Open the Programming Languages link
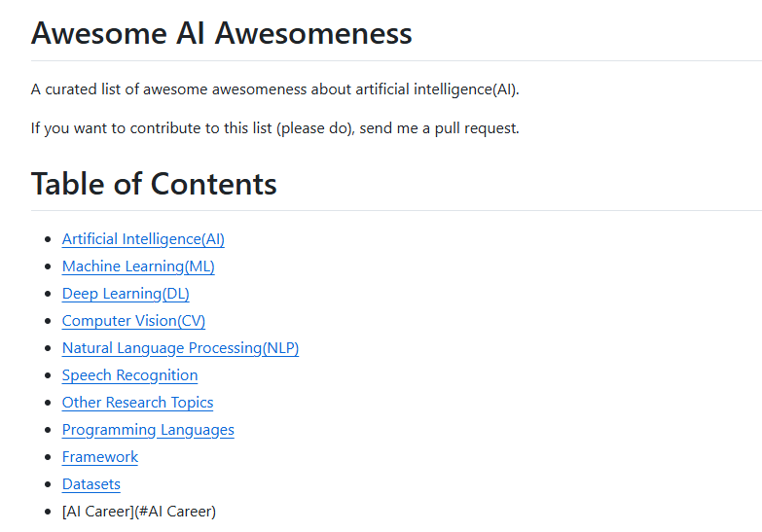This screenshot has height=532, width=762. point(148,430)
